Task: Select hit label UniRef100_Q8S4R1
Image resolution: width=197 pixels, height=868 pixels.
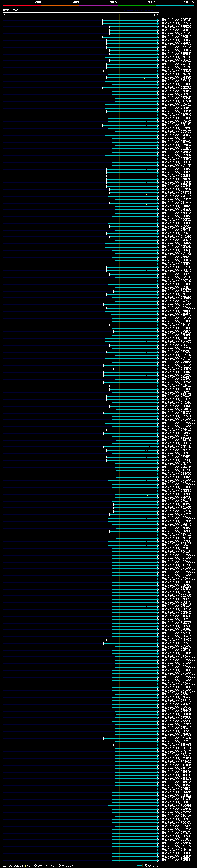Action: click(177, 121)
